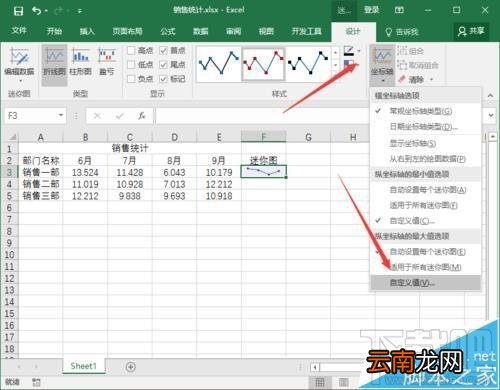
Task: Switch to the Data (数据) tab
Action: tap(201, 31)
